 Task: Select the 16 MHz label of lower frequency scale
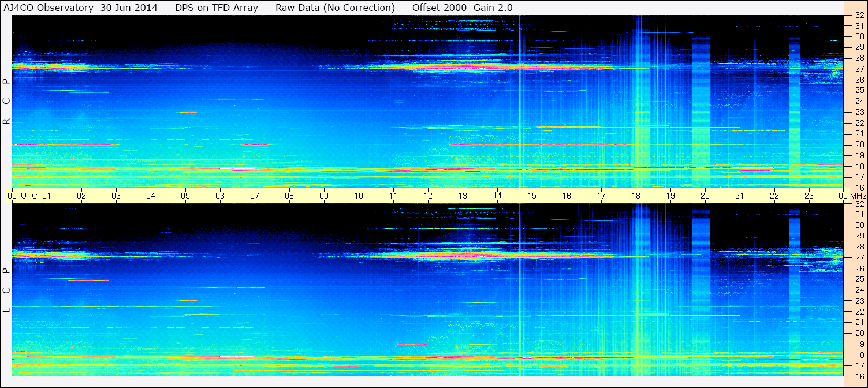[x=859, y=376]
